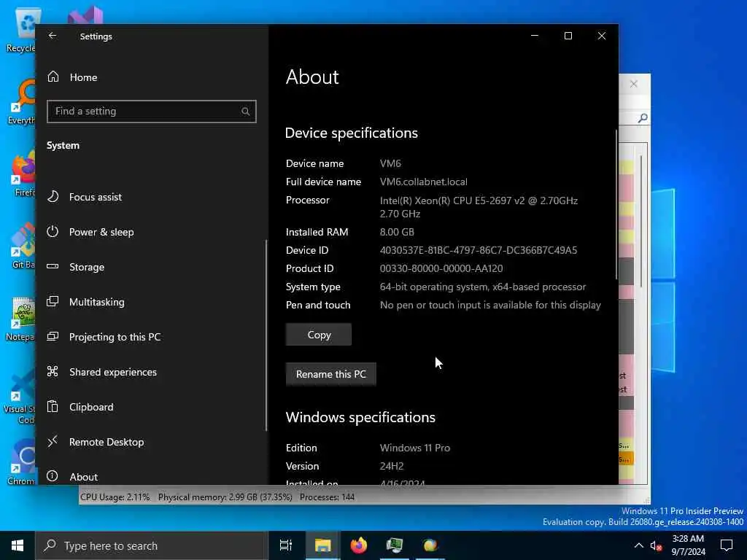Open Task View from taskbar
Image resolution: width=747 pixels, height=560 pixels.
(286, 545)
